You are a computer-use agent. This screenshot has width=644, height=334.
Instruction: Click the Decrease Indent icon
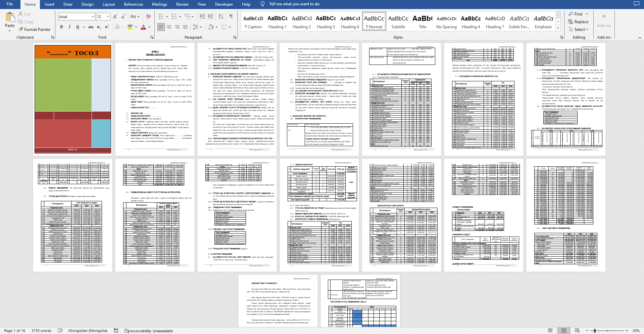point(202,16)
